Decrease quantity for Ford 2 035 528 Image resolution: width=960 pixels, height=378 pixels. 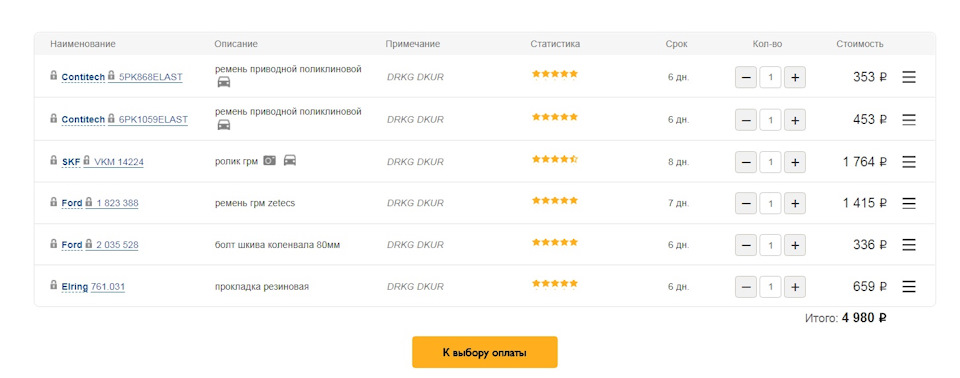click(x=746, y=245)
